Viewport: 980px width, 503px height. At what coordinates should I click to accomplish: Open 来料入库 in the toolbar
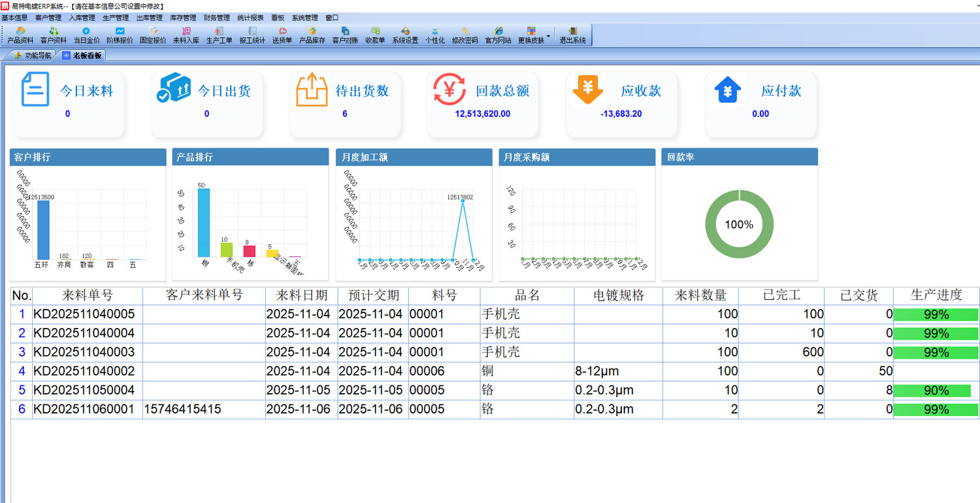pyautogui.click(x=186, y=35)
